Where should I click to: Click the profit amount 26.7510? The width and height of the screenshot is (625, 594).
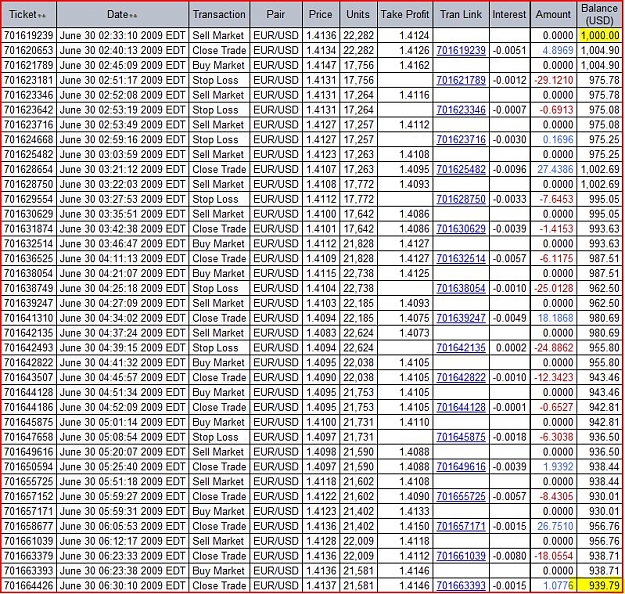coord(555,526)
